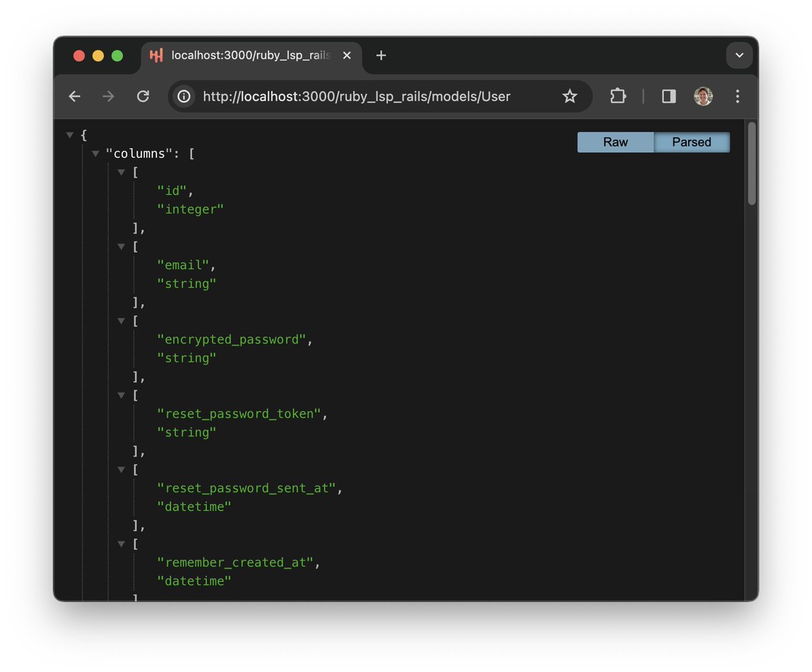Bookmark this page with the star icon
This screenshot has width=812, height=672.
point(570,97)
